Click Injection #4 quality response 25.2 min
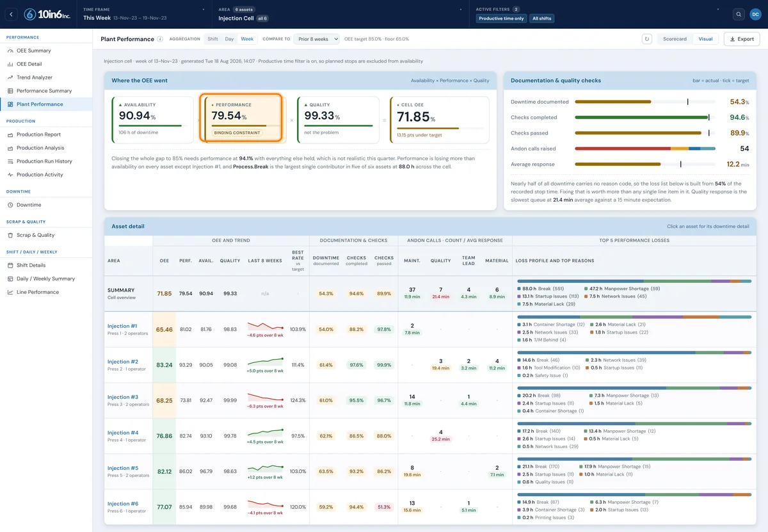Image resolution: width=768 pixels, height=532 pixels. pyautogui.click(x=440, y=439)
